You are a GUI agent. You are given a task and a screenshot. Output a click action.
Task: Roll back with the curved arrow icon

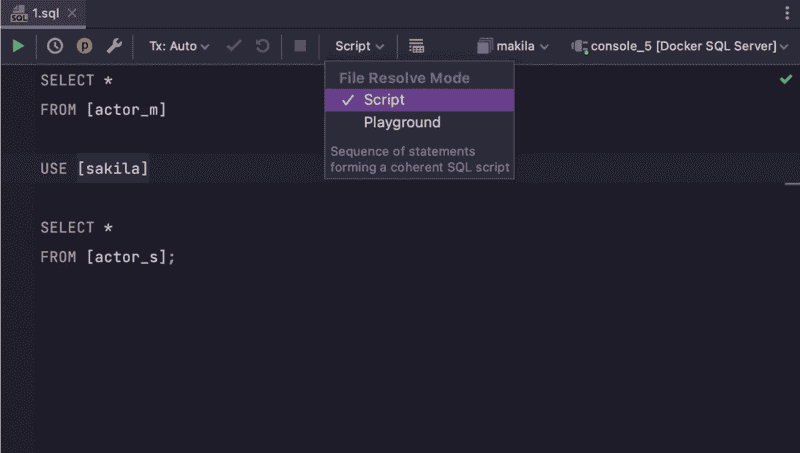coord(263,46)
